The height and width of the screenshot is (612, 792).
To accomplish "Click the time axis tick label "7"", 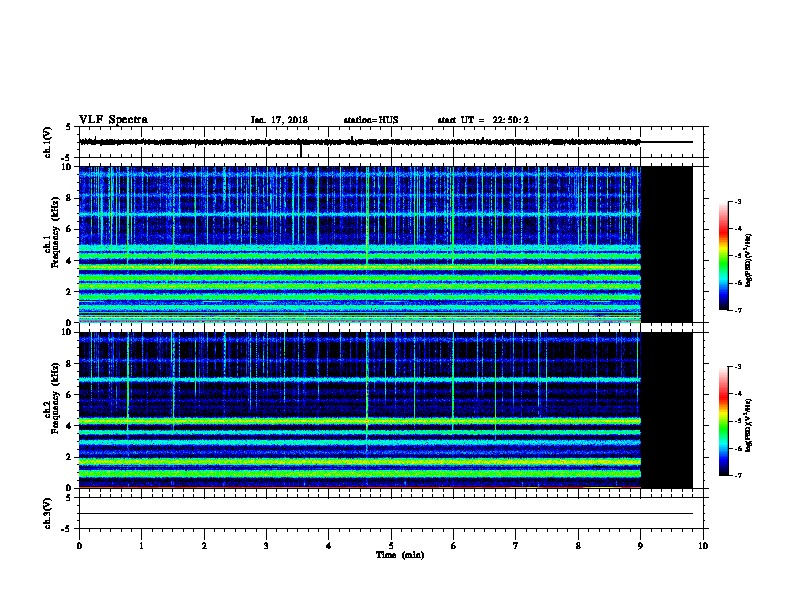I will coord(516,546).
